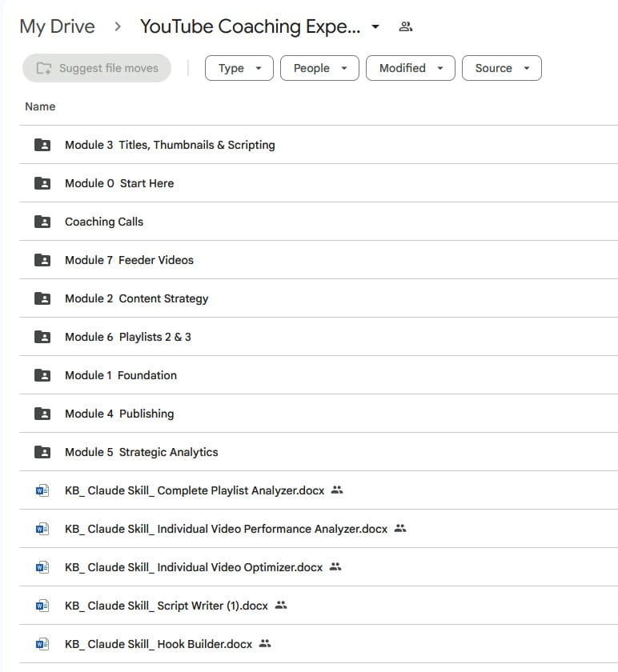Click the Module 1 Foundation folder icon
The height and width of the screenshot is (672, 618).
tap(42, 375)
